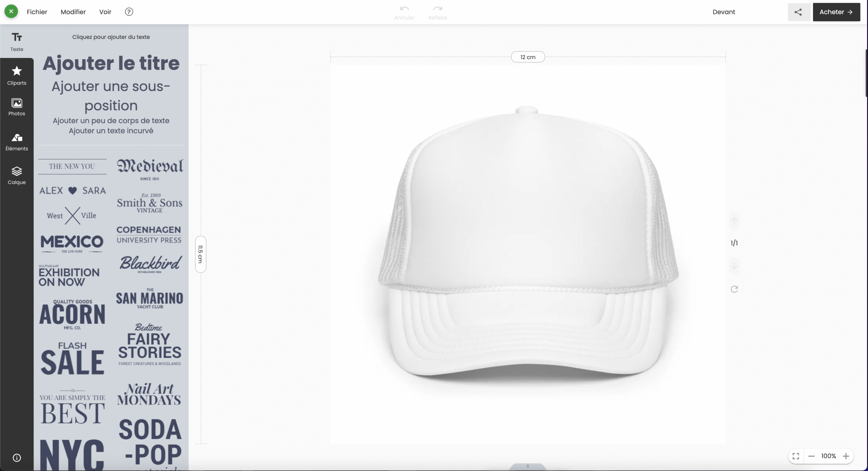Open the Éléments shapes panel
The image size is (868, 471).
pyautogui.click(x=17, y=142)
